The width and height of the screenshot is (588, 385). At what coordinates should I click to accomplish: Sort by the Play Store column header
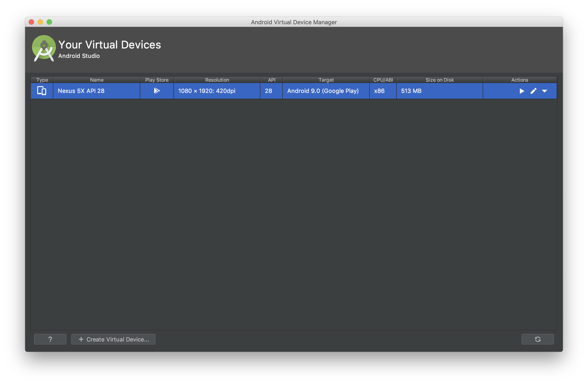[157, 80]
